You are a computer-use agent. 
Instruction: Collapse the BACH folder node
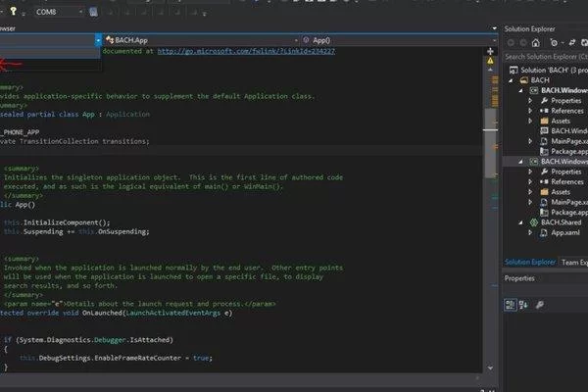(x=511, y=80)
